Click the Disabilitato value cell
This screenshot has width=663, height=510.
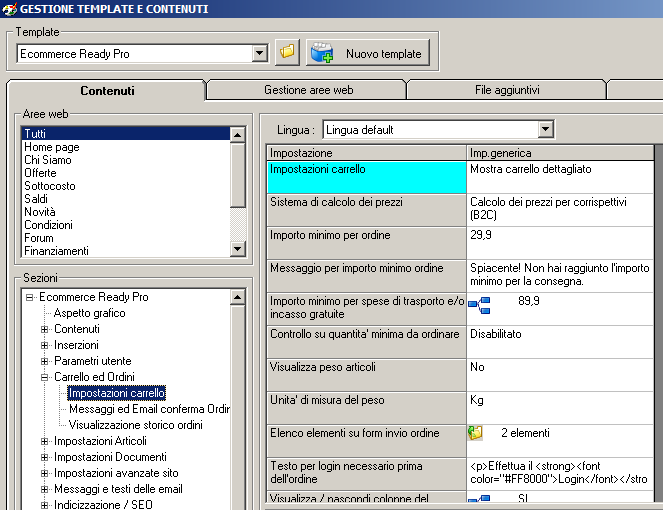coord(560,342)
